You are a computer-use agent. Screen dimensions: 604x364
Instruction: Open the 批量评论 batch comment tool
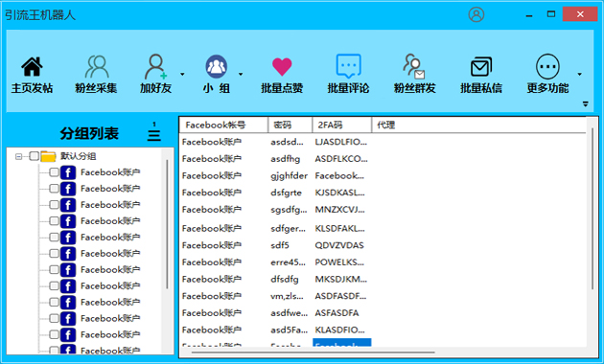point(348,75)
